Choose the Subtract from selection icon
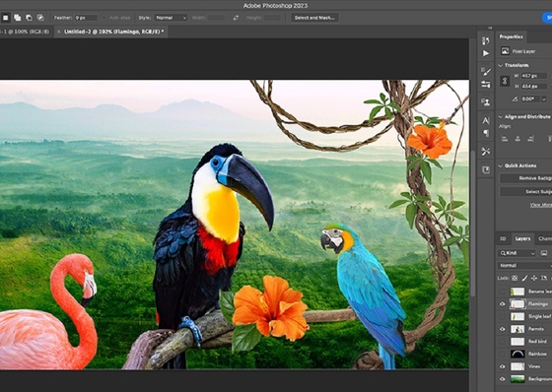 coord(29,18)
